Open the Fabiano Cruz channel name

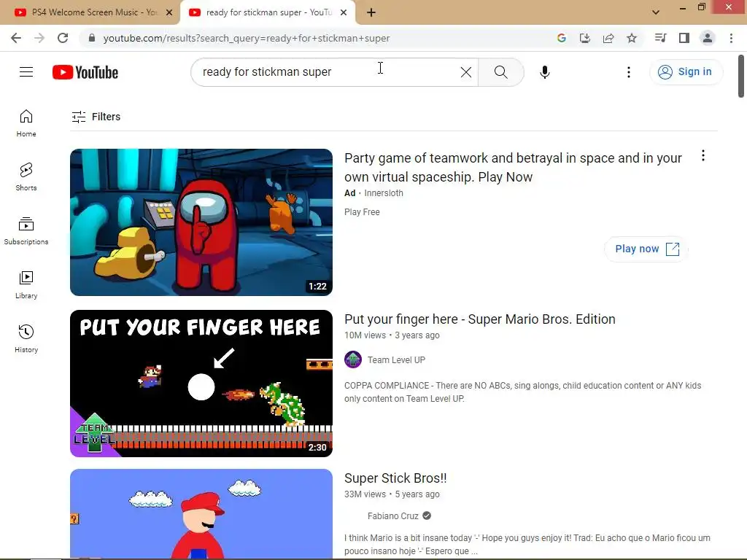(392, 516)
